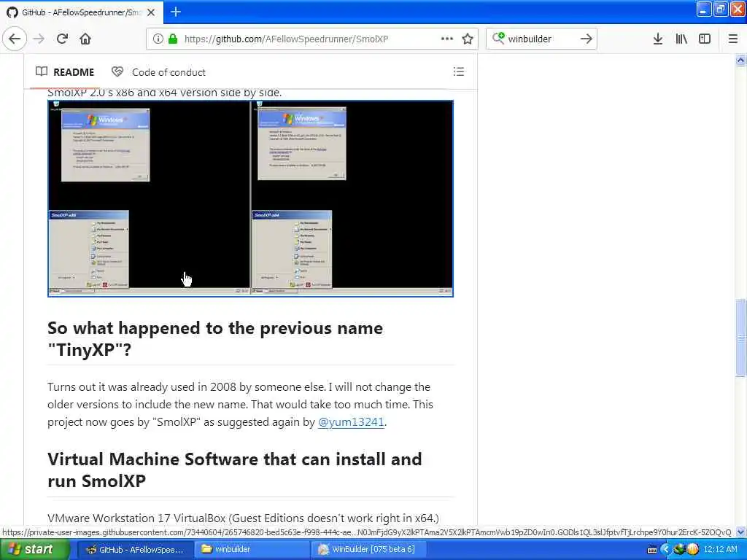Viewport: 747px width, 560px height.
Task: Reload the current GitHub page
Action: (63, 39)
